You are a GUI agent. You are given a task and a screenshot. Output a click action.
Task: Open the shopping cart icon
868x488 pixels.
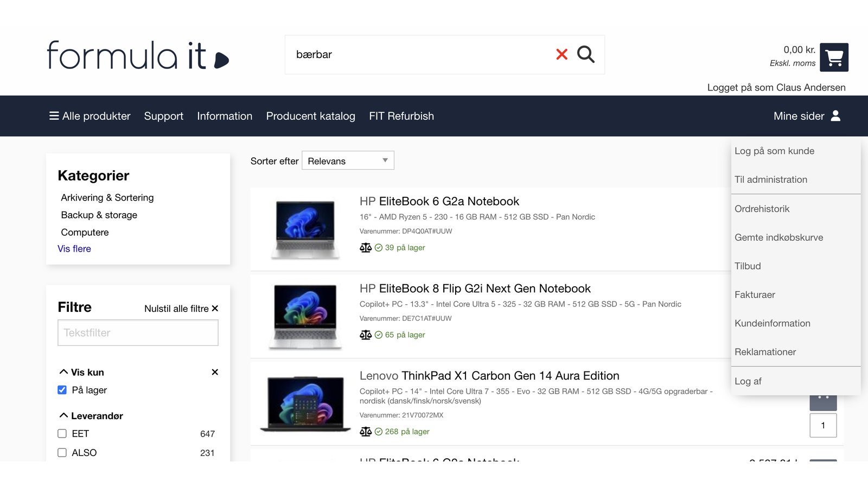834,57
